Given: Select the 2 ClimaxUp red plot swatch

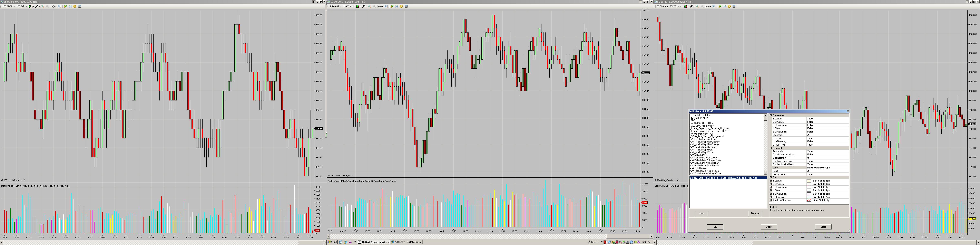Looking at the screenshot, I should (x=809, y=184).
